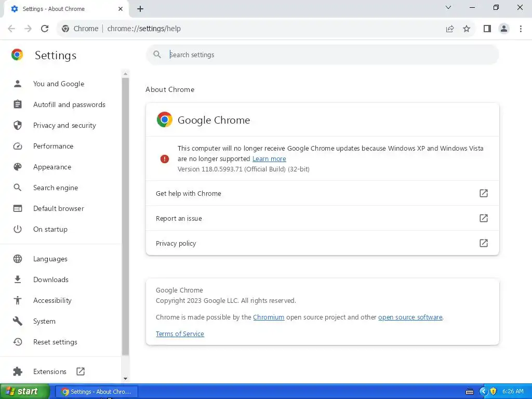
Task: Click the Languages globe icon
Action: pos(17,259)
